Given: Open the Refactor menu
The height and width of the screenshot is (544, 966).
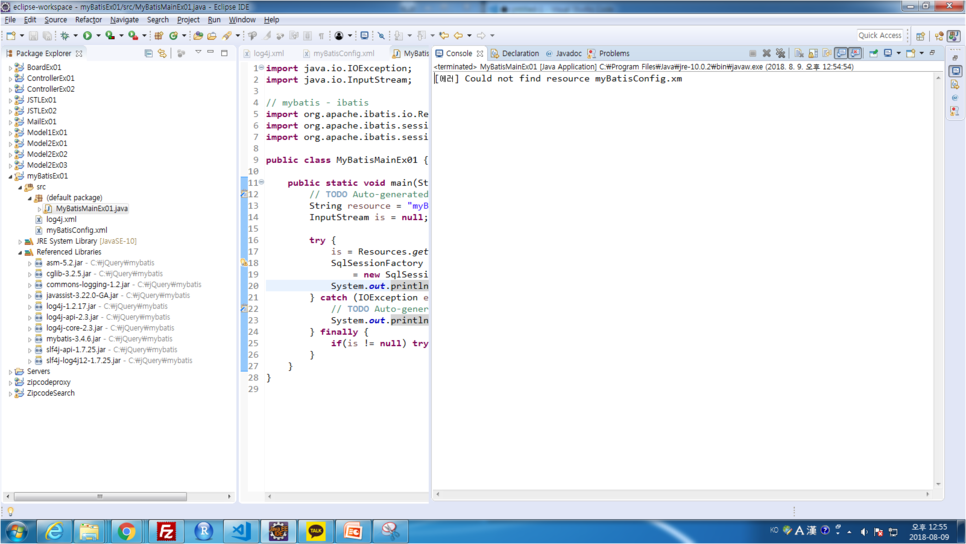Looking at the screenshot, I should point(88,20).
